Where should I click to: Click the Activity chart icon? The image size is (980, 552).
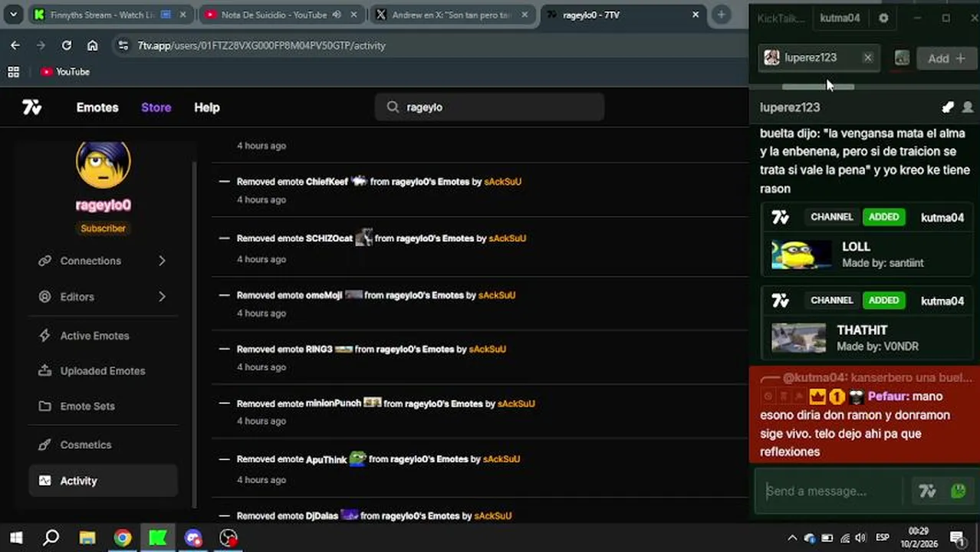(x=45, y=481)
